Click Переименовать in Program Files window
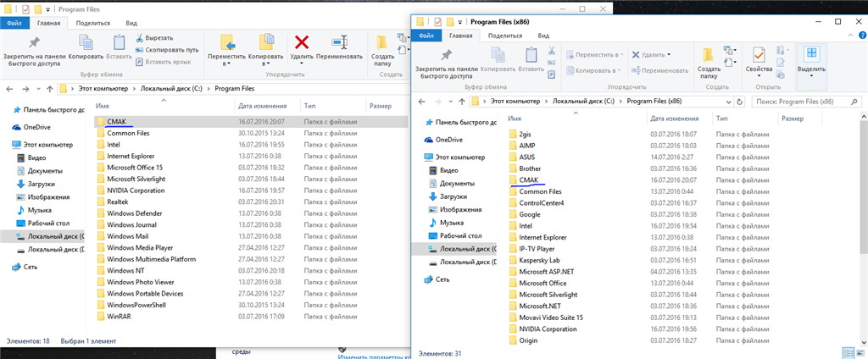Screen dimensions: 868x359 tap(339, 47)
